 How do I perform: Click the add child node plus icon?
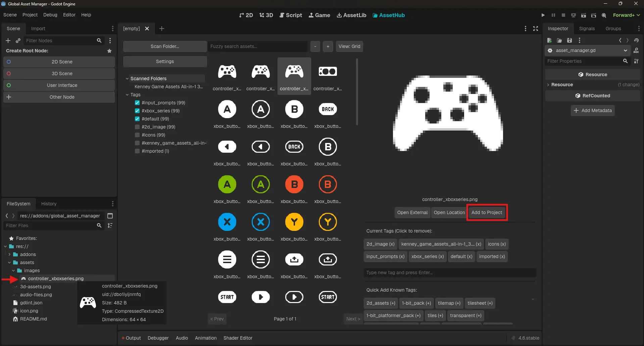click(x=8, y=41)
